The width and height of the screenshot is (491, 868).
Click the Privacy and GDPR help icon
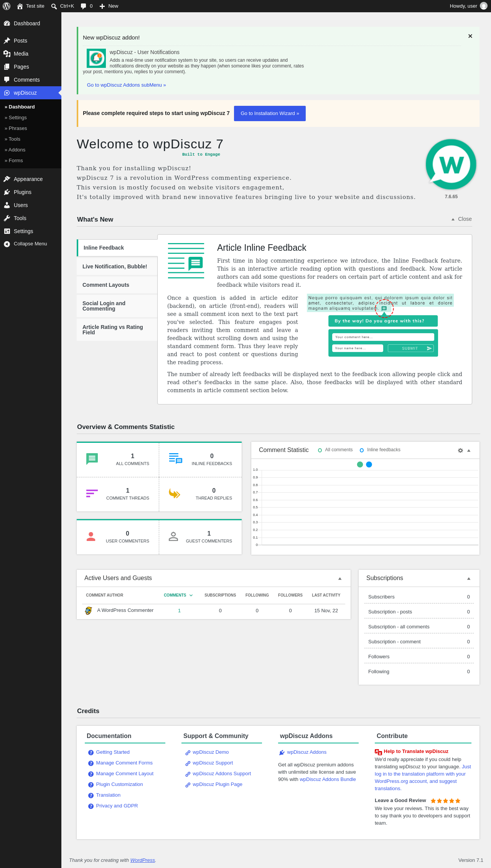point(91,806)
